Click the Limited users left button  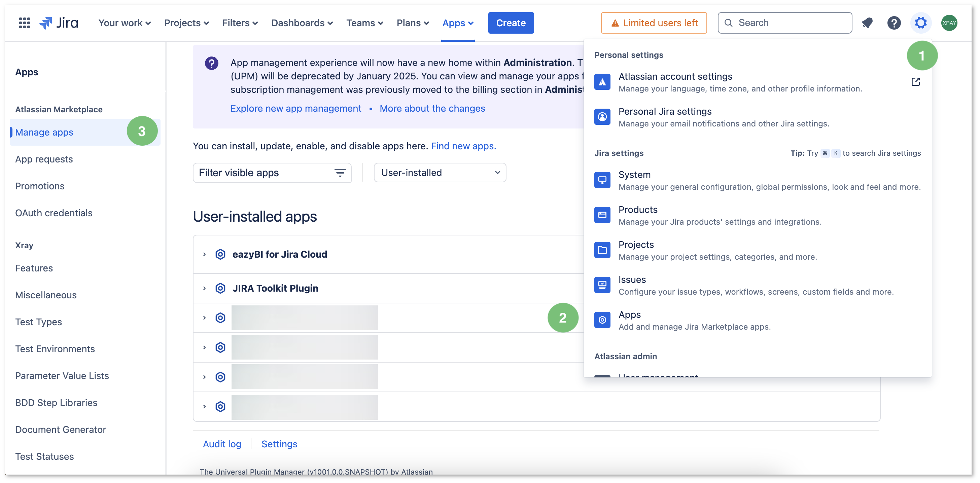point(654,23)
